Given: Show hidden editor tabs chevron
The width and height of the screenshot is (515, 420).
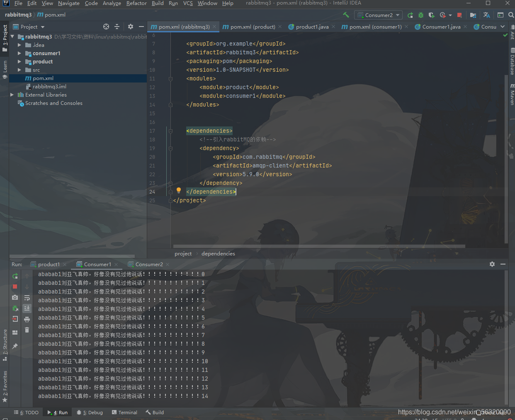Looking at the screenshot, I should click(503, 27).
